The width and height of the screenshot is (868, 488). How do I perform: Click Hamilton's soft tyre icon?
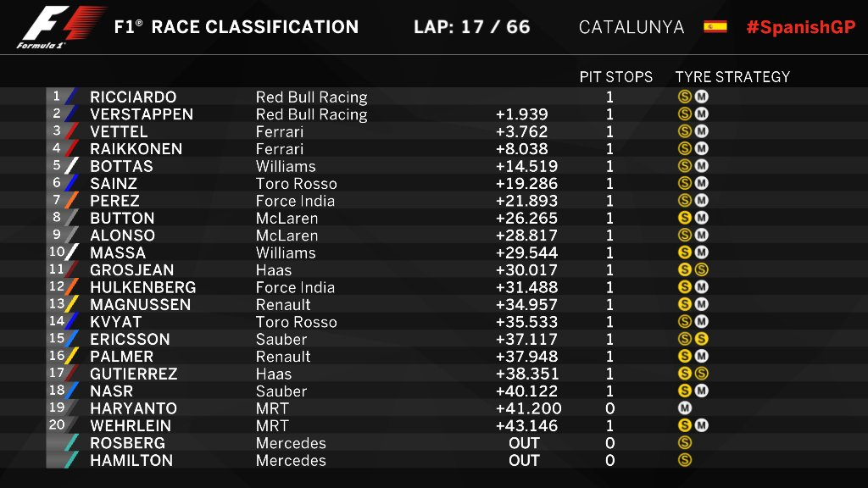pos(685,460)
